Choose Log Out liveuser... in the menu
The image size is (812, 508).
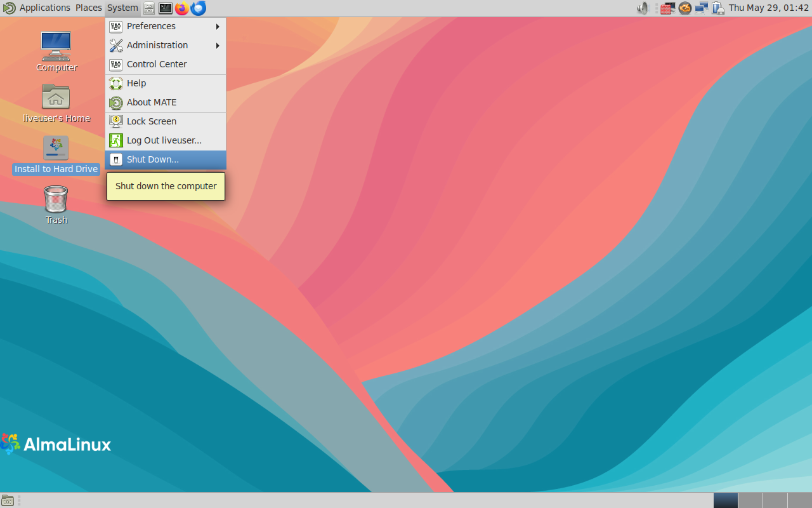(166, 140)
